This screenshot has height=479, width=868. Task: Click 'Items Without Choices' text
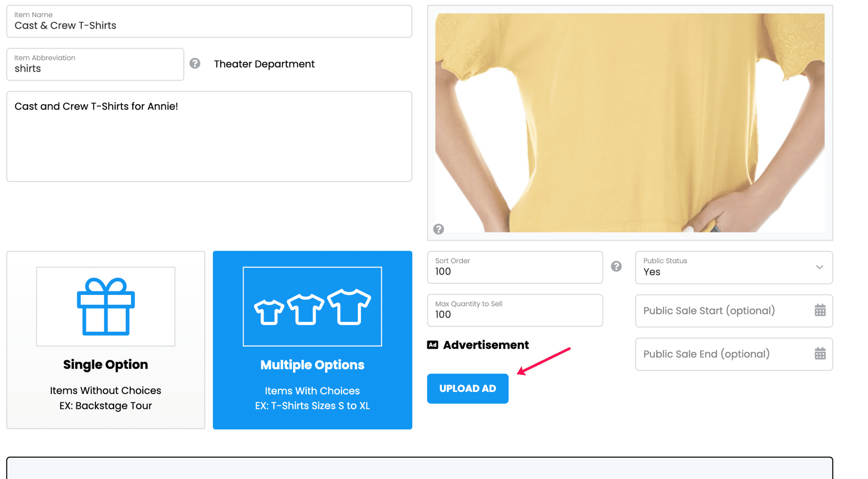point(105,390)
